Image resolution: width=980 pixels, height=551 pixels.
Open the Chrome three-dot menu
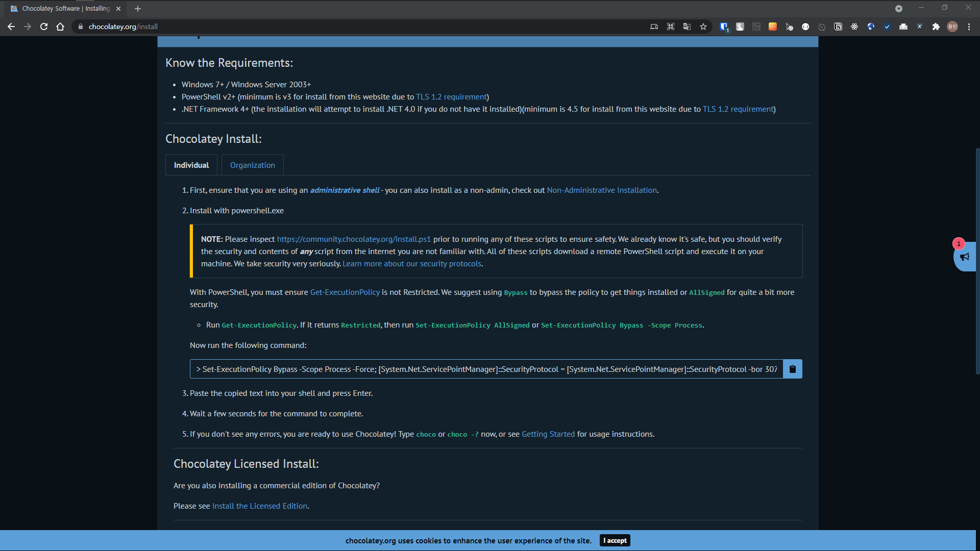click(969, 27)
